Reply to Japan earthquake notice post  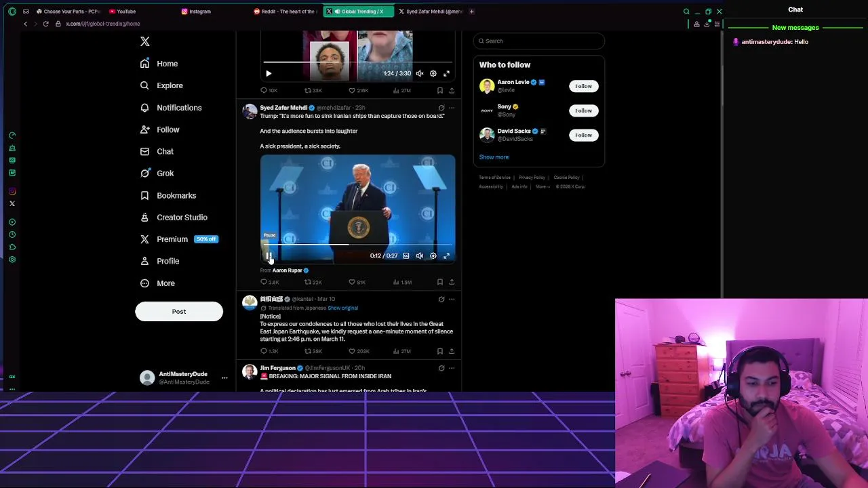[x=270, y=351]
